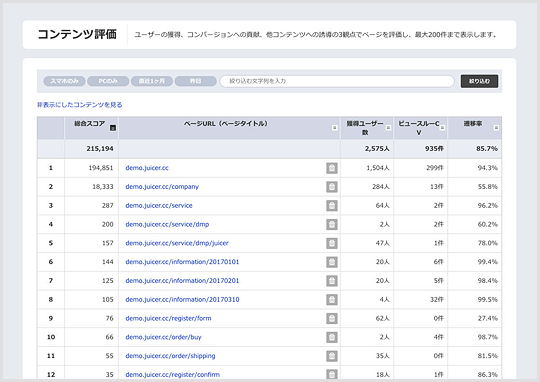This screenshot has width=540, height=382.
Task: Click the score cell 18,333
Action: point(103,187)
